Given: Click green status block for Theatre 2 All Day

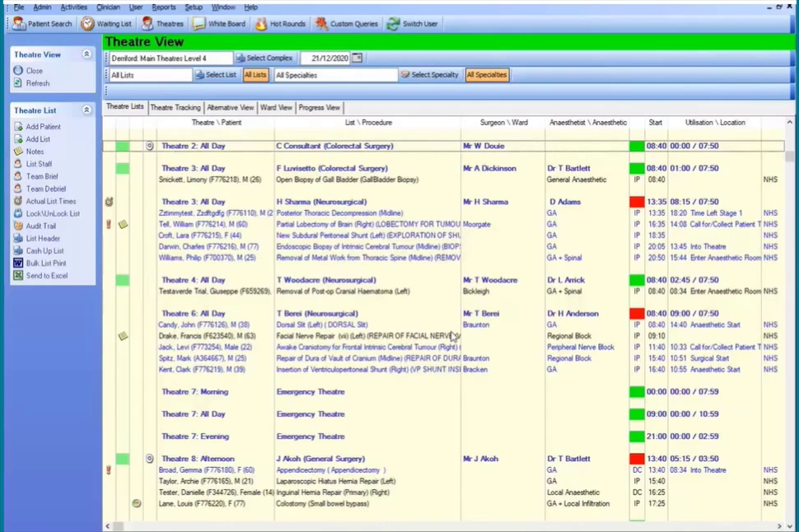Looking at the screenshot, I should click(x=637, y=146).
